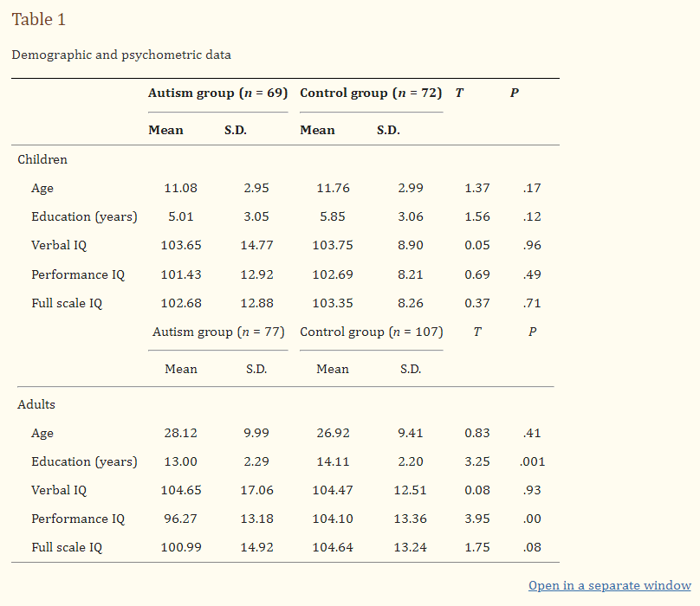
Task: Click the adults Performance IQ row label
Action: pos(78,519)
